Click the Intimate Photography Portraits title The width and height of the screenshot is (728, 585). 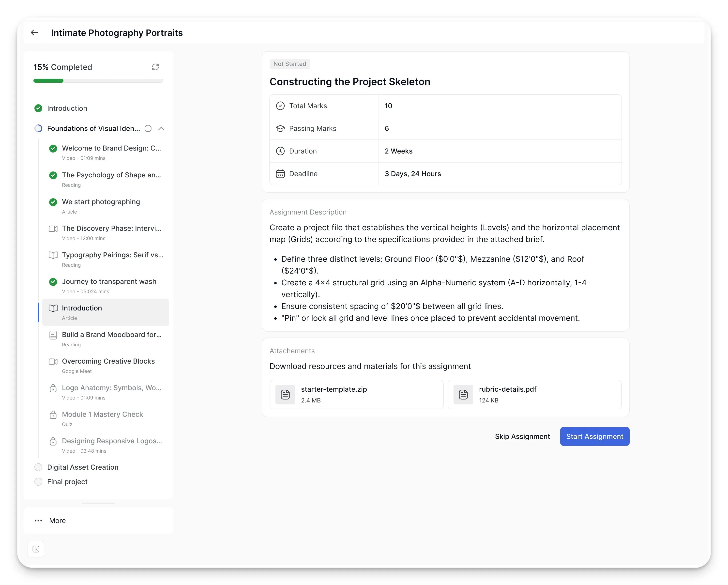tap(117, 33)
